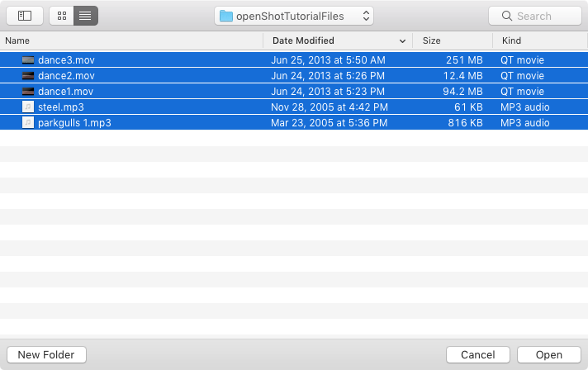Switch to icon grid view
Image resolution: width=588 pixels, height=370 pixels.
pos(62,16)
